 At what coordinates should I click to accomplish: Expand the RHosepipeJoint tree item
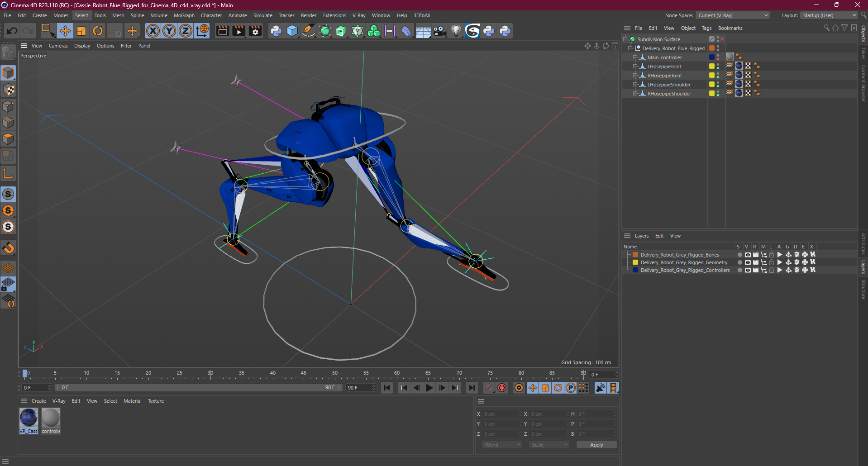click(x=635, y=76)
